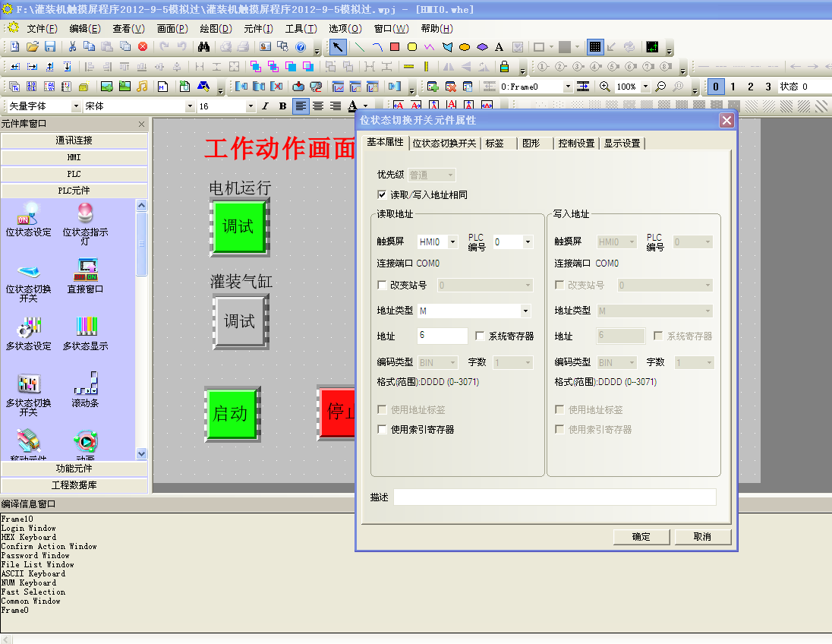Expand the 触摸屏 HMI0 dropdown

tap(453, 242)
